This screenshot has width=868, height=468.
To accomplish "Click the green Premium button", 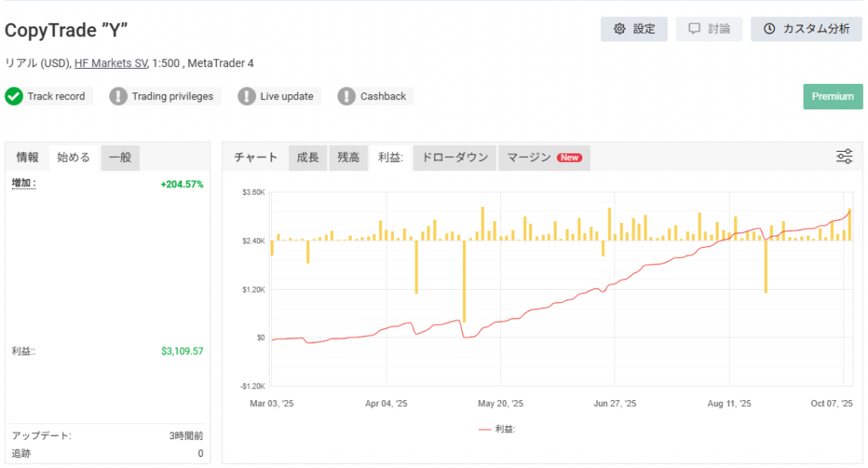I will point(832,97).
